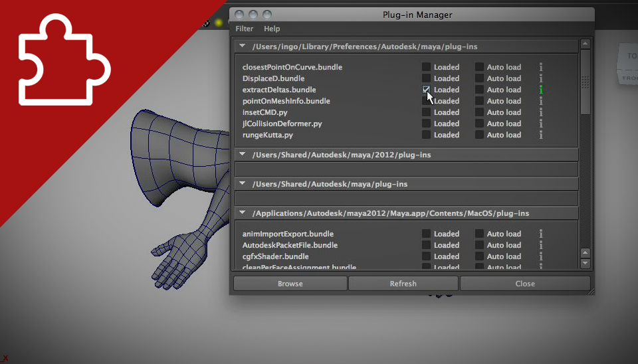
Task: Click the plug-in list scrollbar thumb
Action: 585,82
